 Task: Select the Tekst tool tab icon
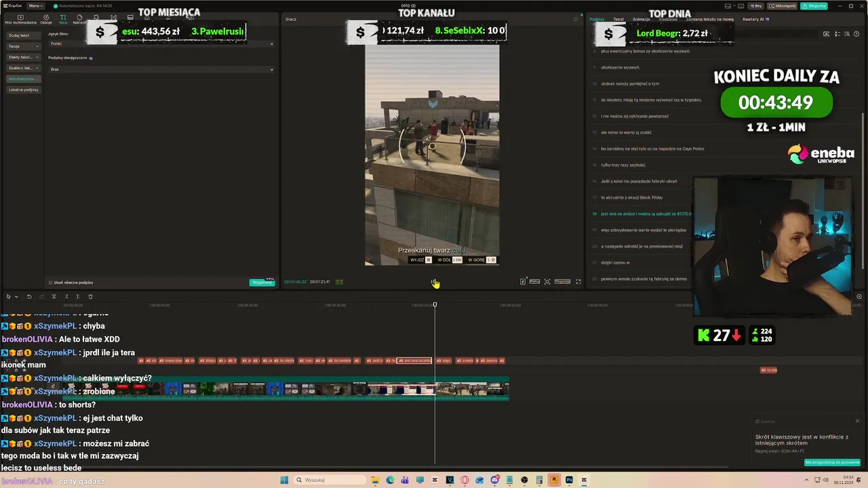coord(63,19)
